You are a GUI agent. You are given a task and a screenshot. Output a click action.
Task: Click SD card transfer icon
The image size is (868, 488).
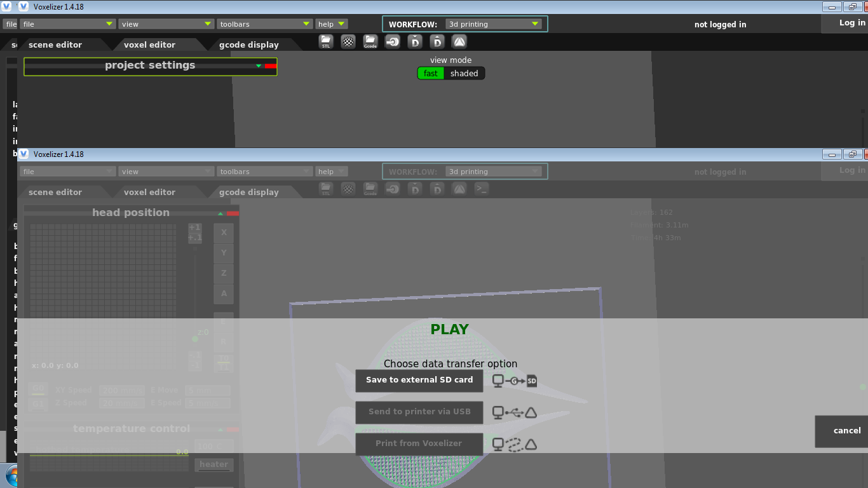515,381
